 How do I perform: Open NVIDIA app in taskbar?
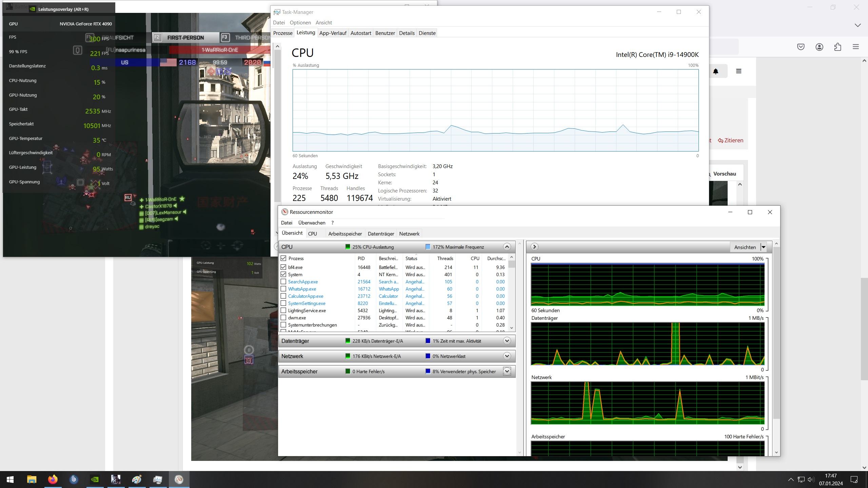click(x=95, y=479)
